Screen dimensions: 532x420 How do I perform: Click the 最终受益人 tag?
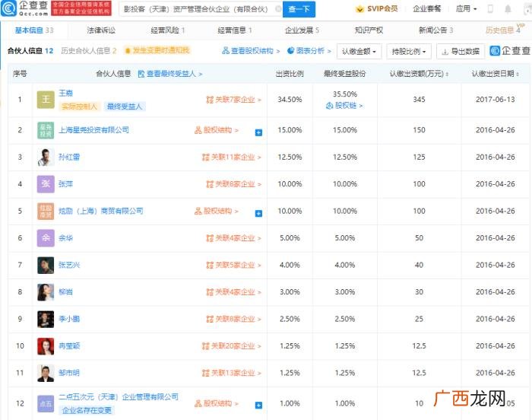click(x=125, y=107)
